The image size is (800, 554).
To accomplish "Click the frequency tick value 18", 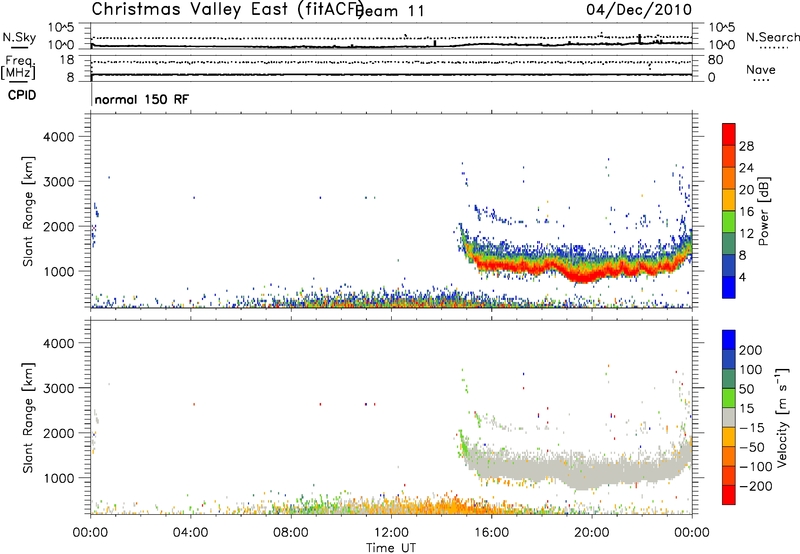I will pyautogui.click(x=67, y=60).
